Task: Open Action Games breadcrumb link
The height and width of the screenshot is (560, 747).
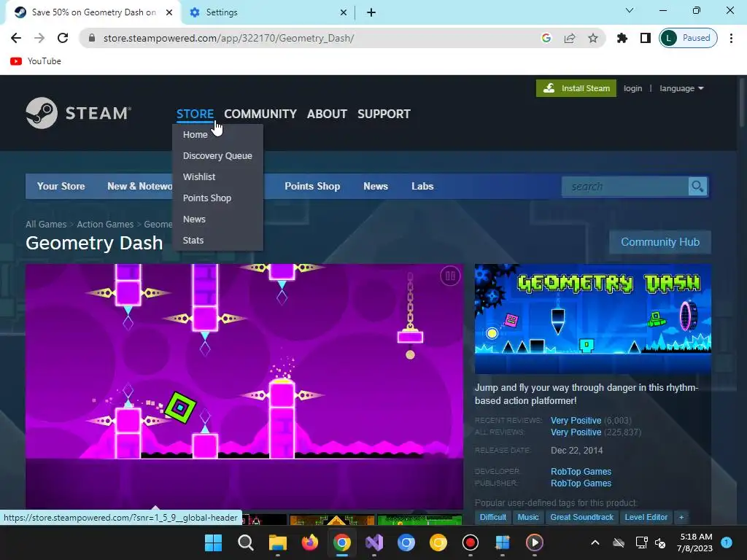Action: [105, 225]
